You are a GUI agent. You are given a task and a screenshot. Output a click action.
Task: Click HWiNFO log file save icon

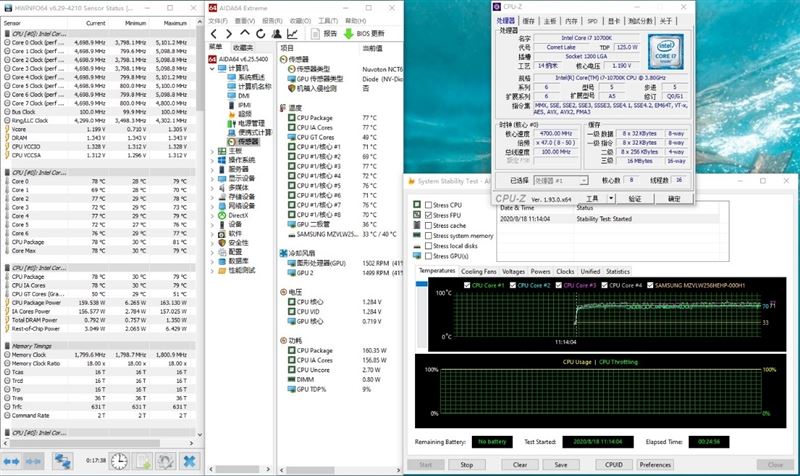[x=142, y=461]
